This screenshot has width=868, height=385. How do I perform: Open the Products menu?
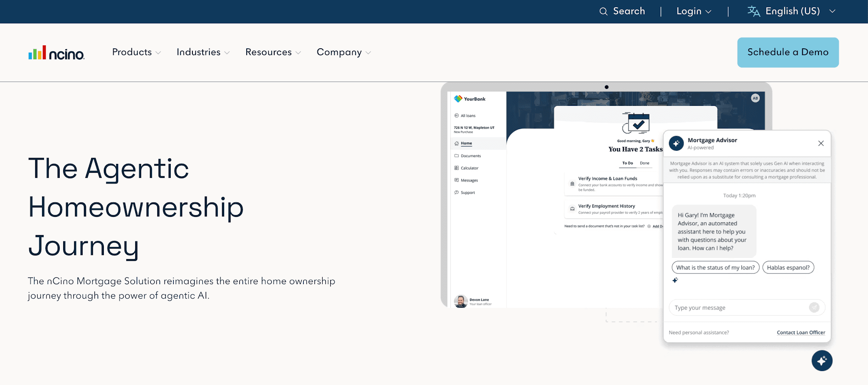pyautogui.click(x=136, y=52)
